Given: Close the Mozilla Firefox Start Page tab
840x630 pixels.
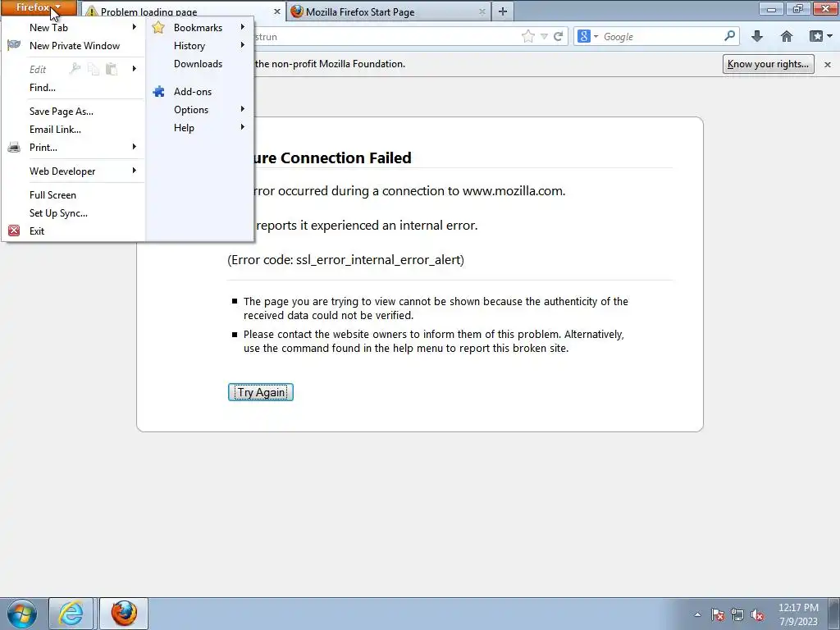Looking at the screenshot, I should point(482,11).
